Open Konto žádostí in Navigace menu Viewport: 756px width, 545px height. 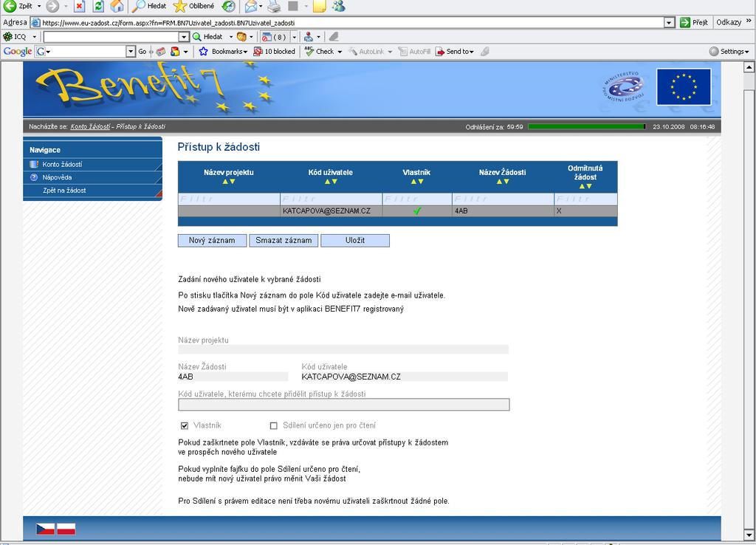[x=62, y=165]
